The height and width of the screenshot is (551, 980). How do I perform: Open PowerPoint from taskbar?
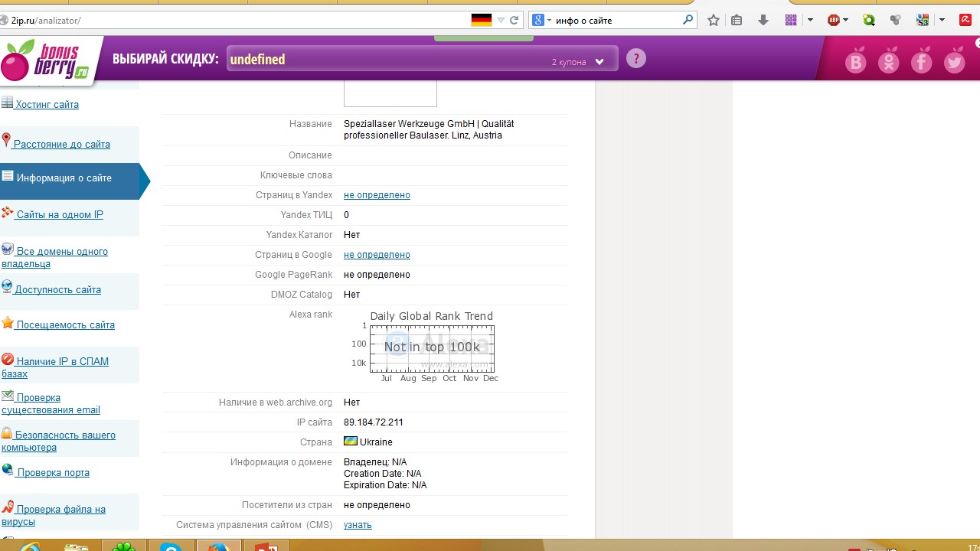266,546
